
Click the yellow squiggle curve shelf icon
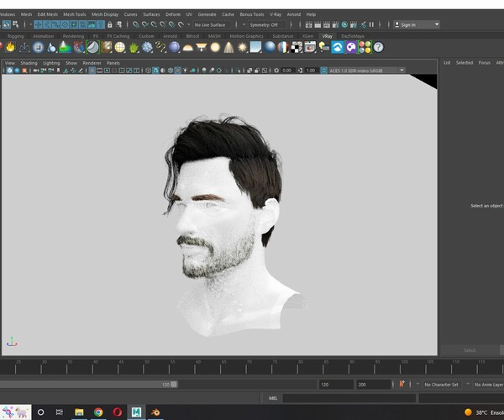[x=160, y=48]
